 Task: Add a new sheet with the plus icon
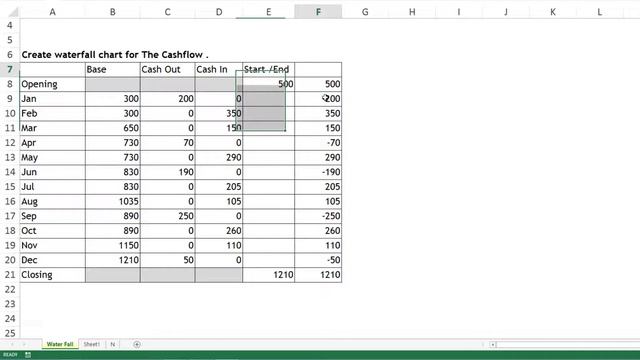point(137,344)
